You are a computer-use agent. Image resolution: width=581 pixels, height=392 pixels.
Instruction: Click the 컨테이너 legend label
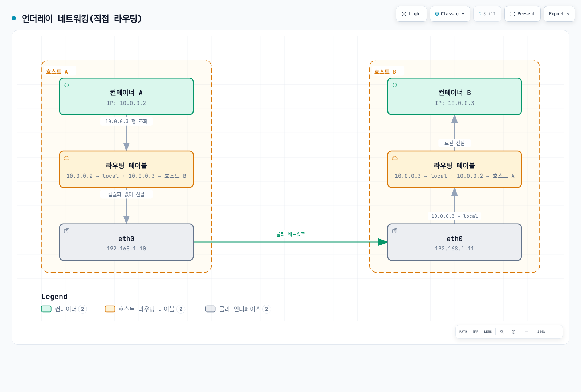[x=66, y=309]
